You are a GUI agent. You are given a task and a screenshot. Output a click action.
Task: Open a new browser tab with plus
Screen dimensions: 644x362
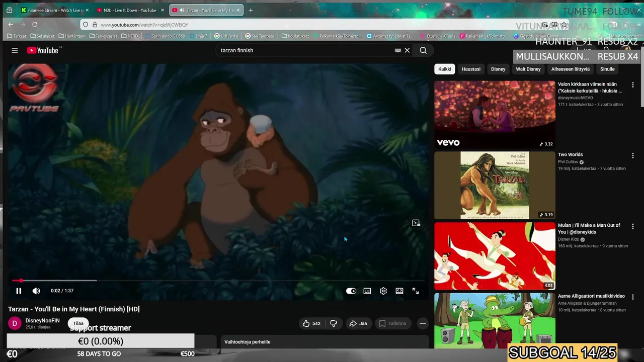251,10
